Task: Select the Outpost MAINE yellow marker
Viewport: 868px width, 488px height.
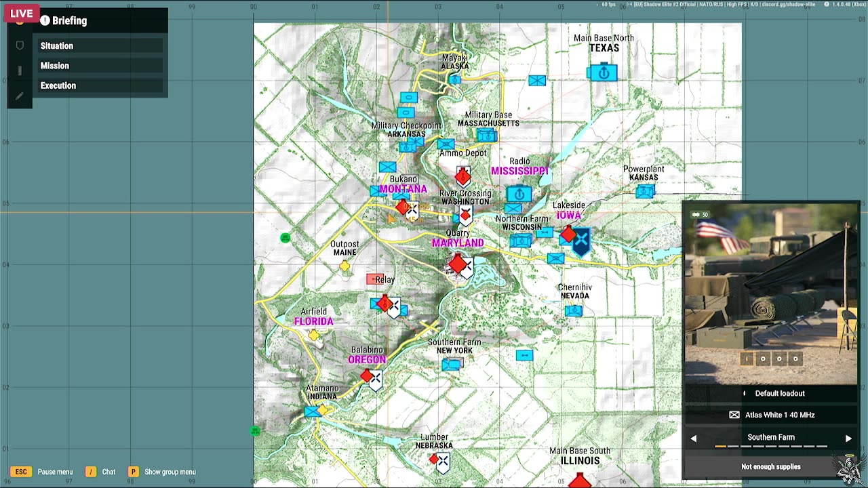Action: [x=344, y=266]
